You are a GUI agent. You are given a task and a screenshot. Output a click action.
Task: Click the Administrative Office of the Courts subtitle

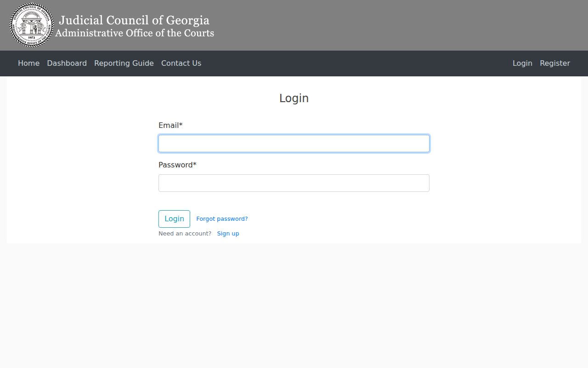click(x=135, y=33)
